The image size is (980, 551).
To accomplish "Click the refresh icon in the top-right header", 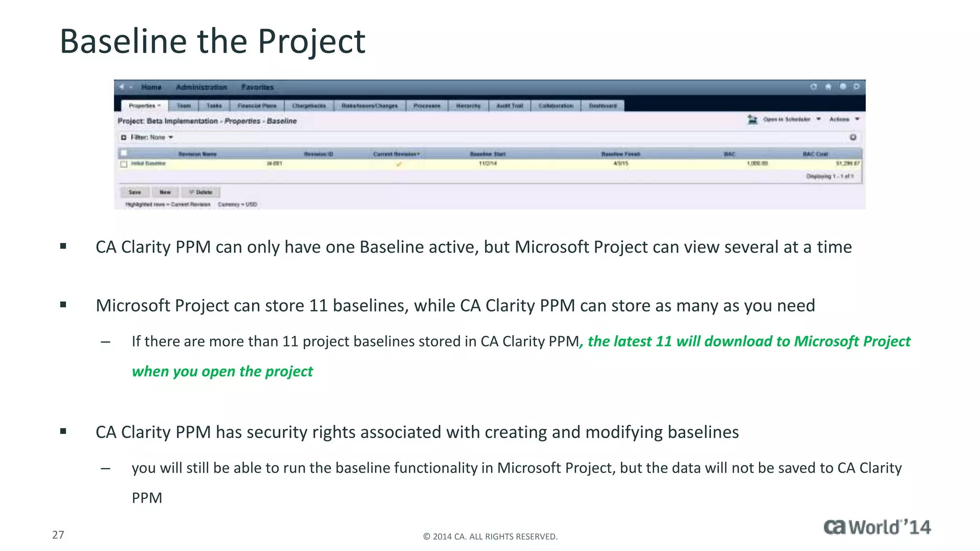I will (x=813, y=87).
